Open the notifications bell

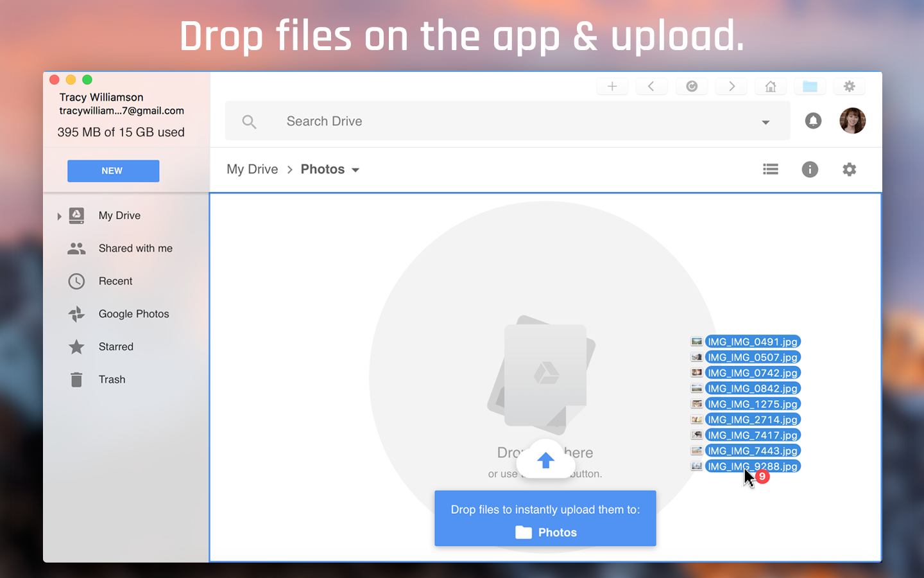[813, 121]
